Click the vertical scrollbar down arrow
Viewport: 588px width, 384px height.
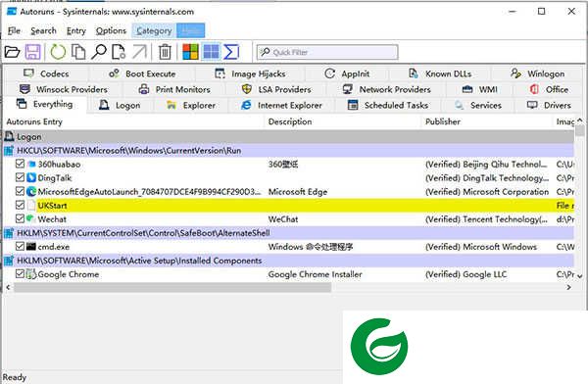(x=580, y=275)
